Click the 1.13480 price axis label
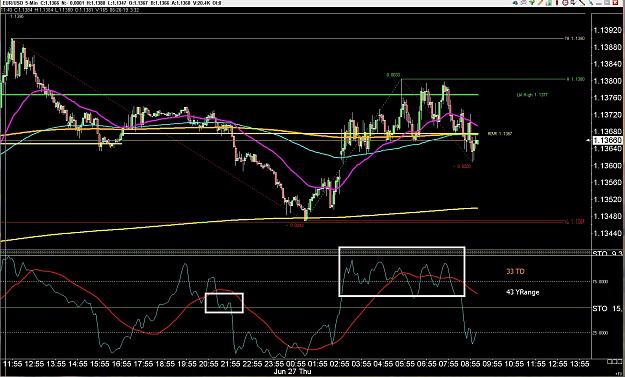 point(607,216)
